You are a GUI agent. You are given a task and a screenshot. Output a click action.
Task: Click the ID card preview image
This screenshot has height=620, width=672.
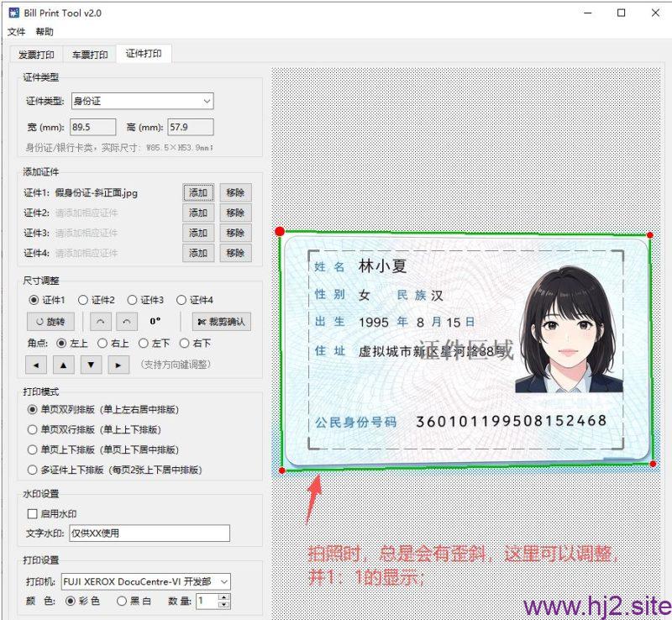(466, 350)
